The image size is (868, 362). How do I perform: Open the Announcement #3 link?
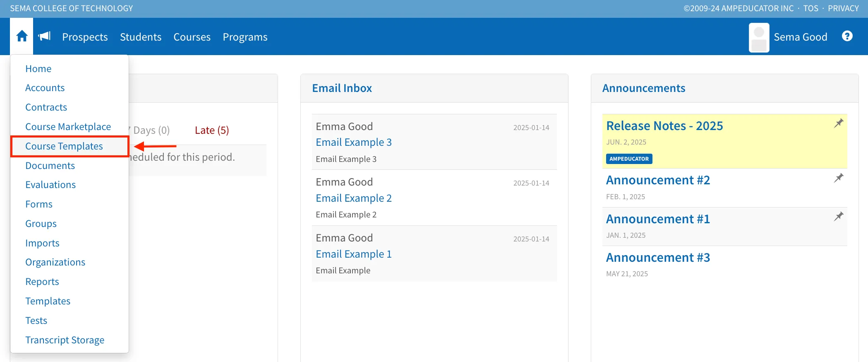(658, 257)
